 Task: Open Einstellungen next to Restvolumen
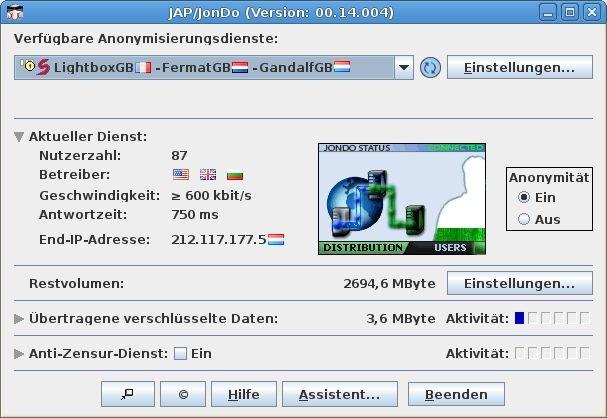520,283
